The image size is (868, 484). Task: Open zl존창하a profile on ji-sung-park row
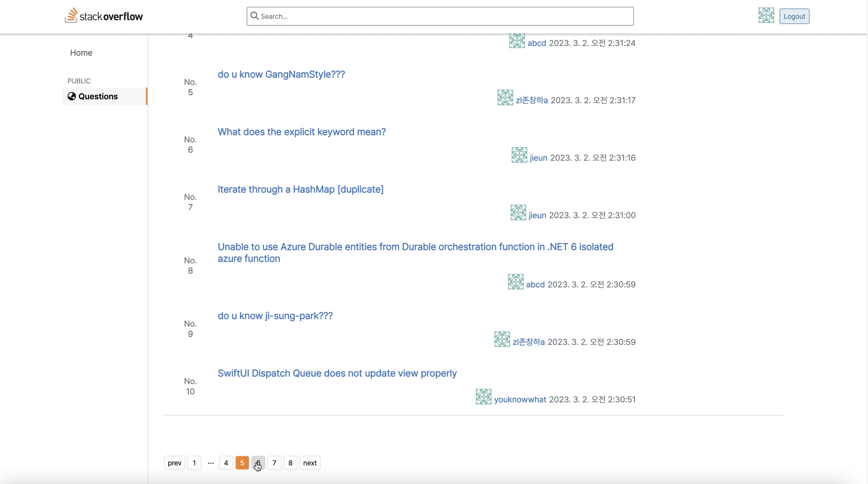tap(529, 342)
